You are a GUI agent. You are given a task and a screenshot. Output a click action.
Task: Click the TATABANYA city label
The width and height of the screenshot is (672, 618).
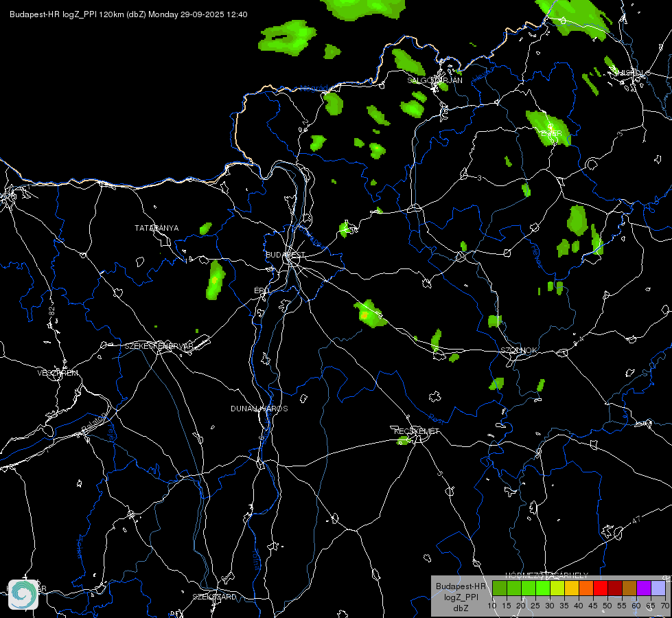157,228
